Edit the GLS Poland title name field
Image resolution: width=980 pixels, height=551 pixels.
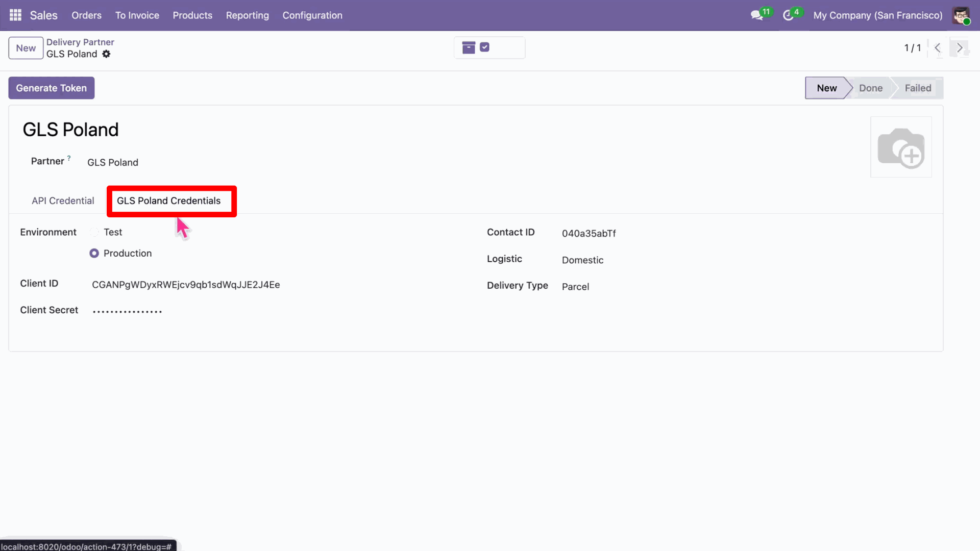(x=70, y=130)
